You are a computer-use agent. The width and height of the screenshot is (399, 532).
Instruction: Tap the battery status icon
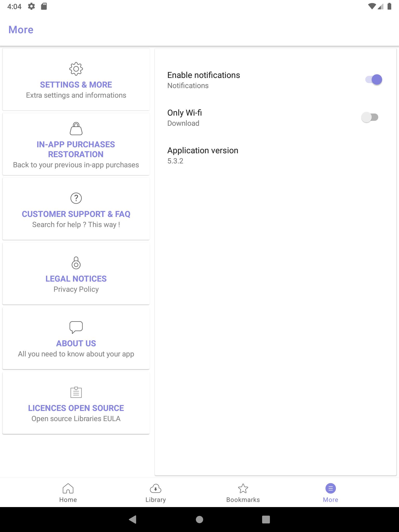[389, 6]
